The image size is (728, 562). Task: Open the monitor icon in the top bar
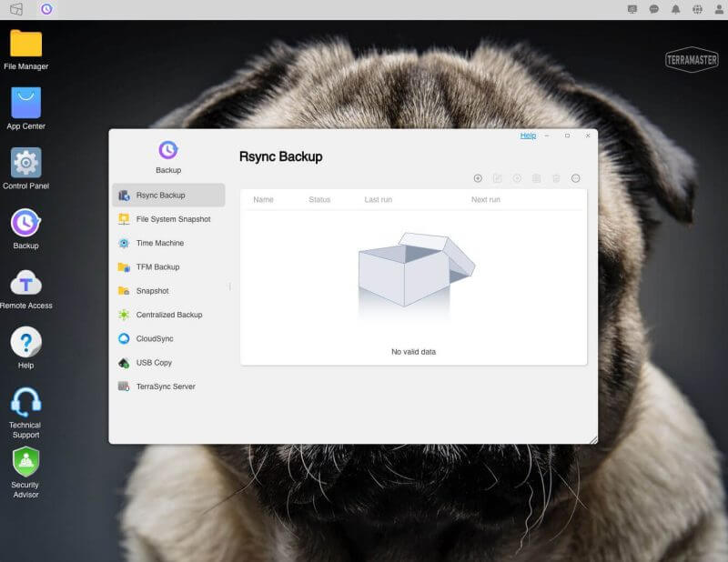632,9
